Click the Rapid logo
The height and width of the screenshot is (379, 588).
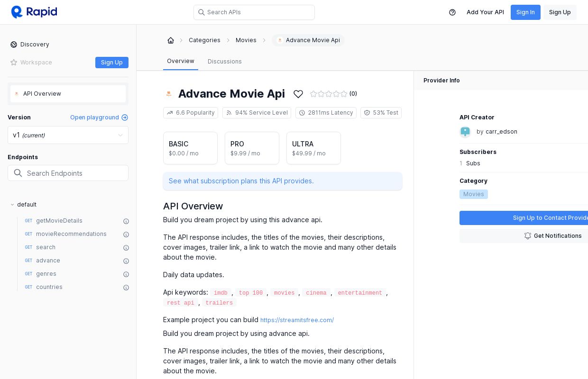point(34,12)
